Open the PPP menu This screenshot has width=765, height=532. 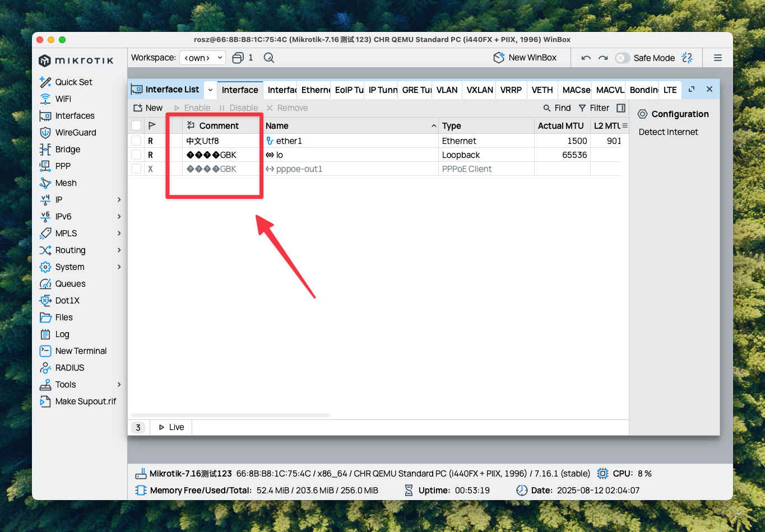55,166
